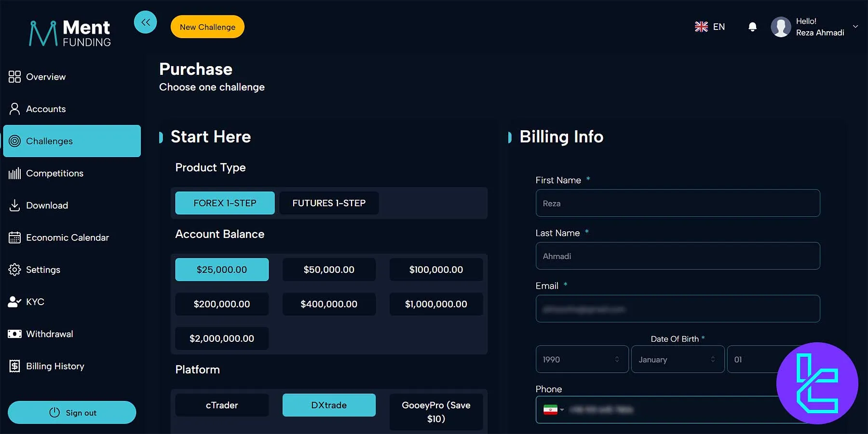Open the Settings gear icon
Screen dimensions: 868x434
(14, 270)
